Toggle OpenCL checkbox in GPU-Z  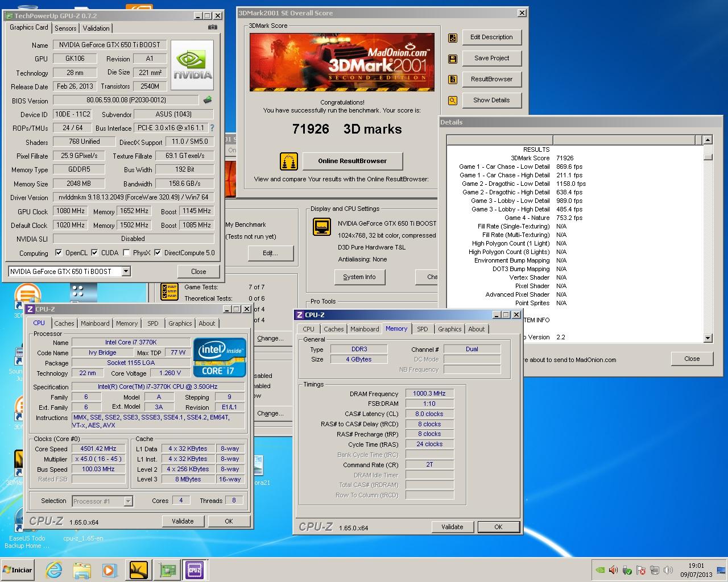59,253
